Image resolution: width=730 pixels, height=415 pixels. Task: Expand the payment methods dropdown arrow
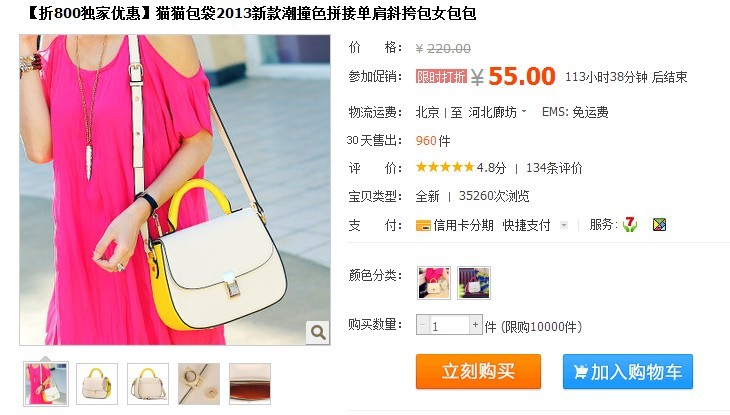[x=564, y=225]
